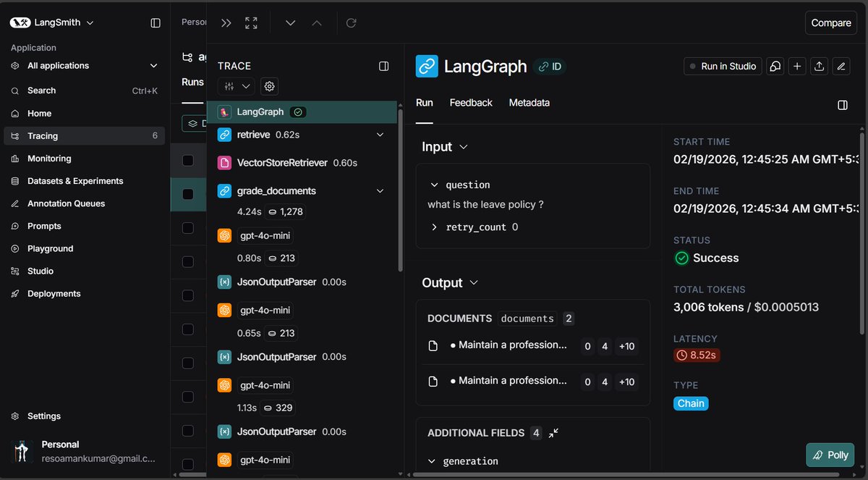Select the Runs tab behind drawer
The width and height of the screenshot is (868, 480).
point(192,82)
